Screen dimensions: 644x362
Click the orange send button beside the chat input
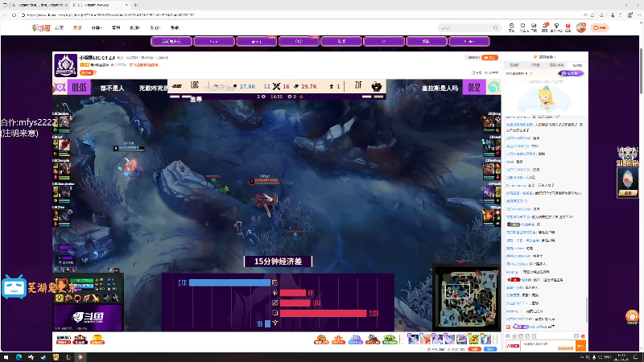tap(580, 346)
